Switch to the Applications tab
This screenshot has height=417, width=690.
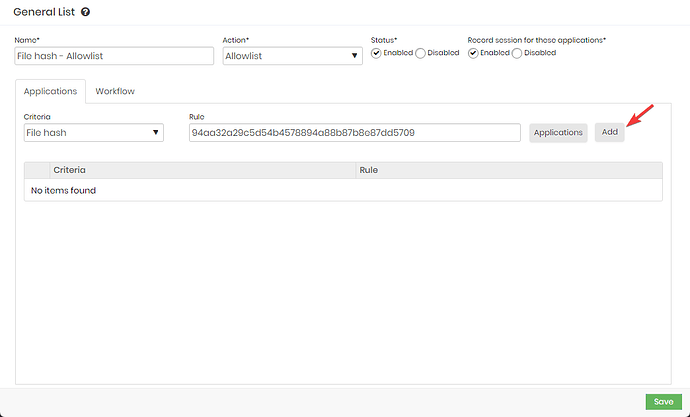tap(50, 91)
